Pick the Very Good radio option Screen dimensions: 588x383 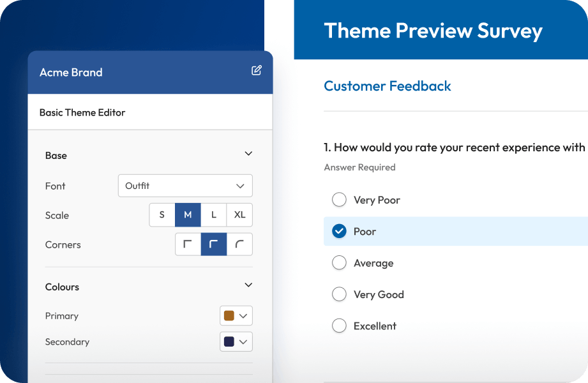pos(339,294)
